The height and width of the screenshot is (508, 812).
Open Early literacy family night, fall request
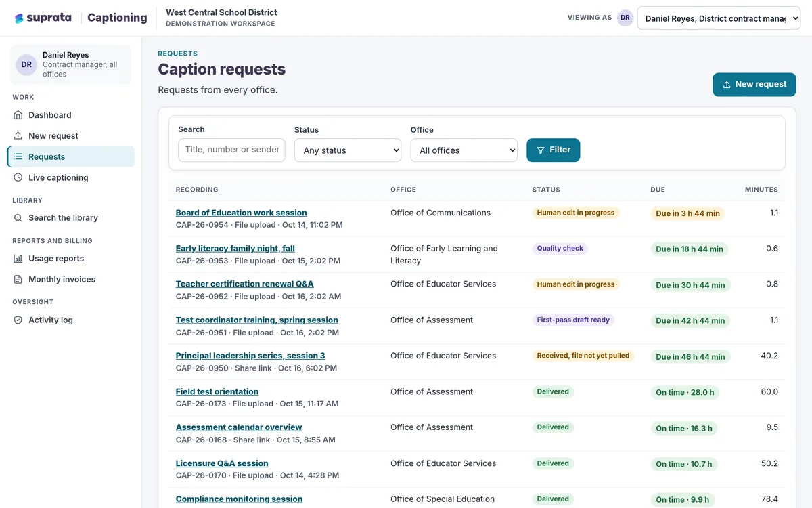point(235,249)
